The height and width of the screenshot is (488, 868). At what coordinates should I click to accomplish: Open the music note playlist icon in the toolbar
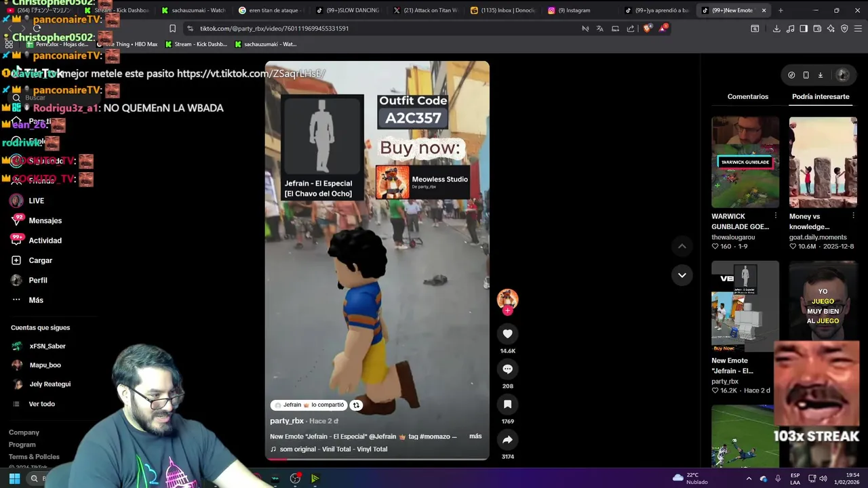(x=790, y=28)
